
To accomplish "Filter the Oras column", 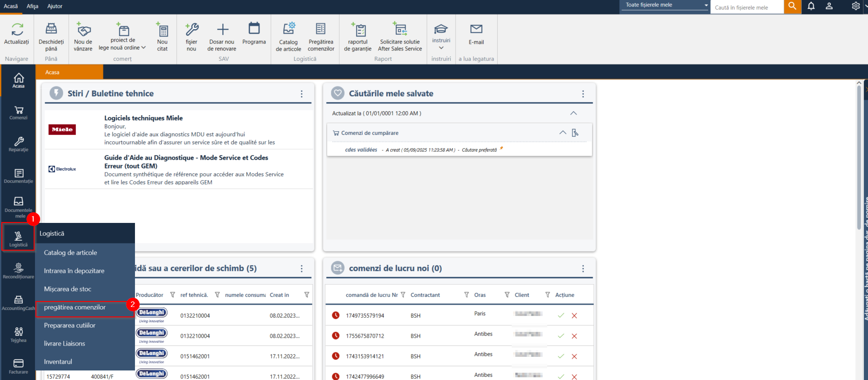I will [x=507, y=295].
